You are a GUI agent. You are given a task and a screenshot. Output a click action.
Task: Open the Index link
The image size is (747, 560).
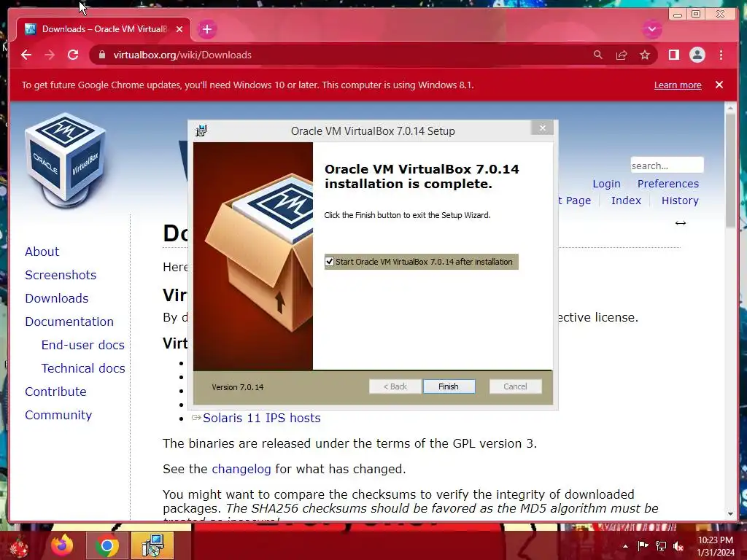tap(626, 201)
